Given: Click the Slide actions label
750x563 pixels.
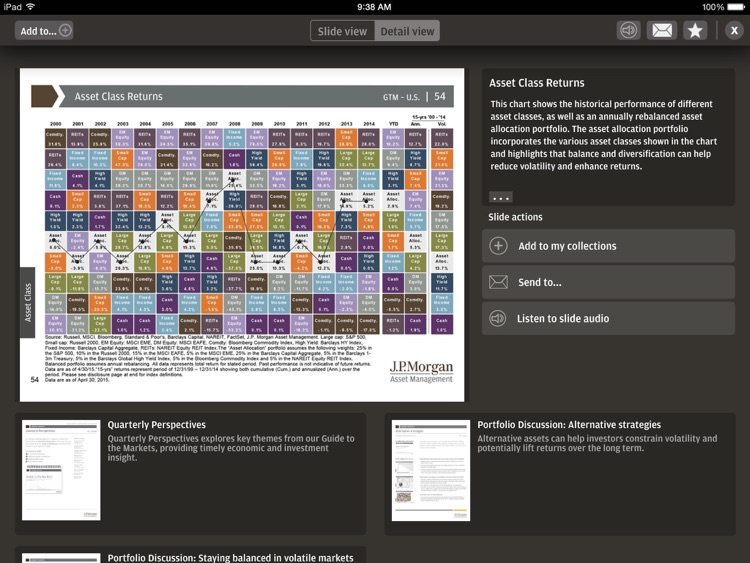Looking at the screenshot, I should click(515, 217).
